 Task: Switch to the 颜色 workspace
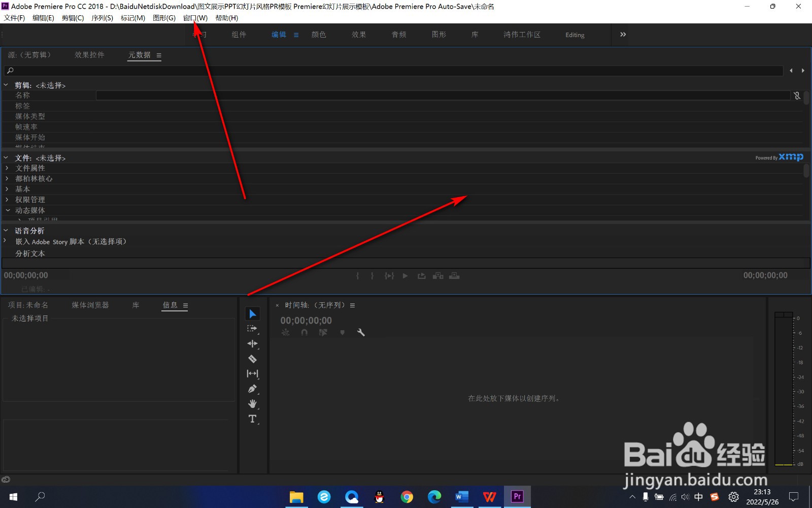tap(319, 35)
